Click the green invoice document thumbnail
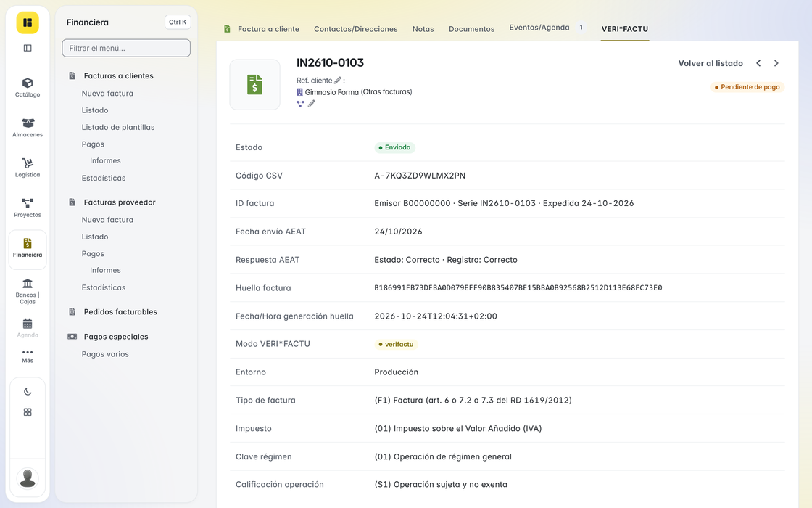Image resolution: width=812 pixels, height=508 pixels. tap(254, 84)
